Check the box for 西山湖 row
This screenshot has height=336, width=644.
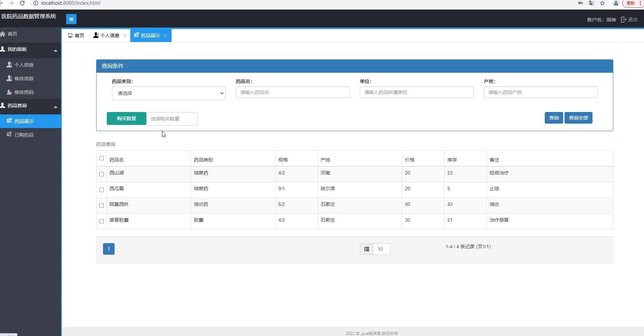pos(101,174)
